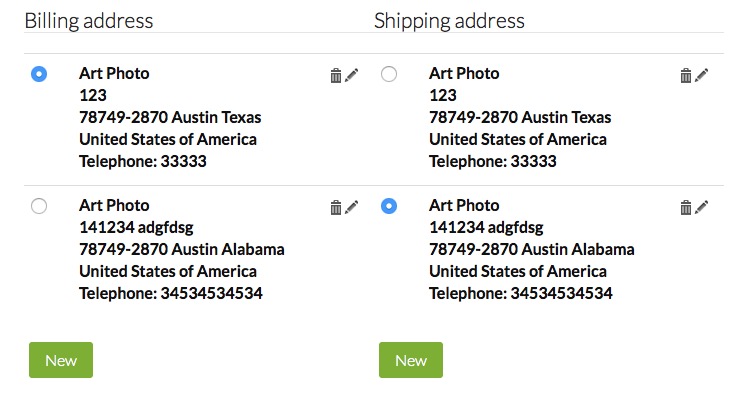The width and height of the screenshot is (732, 409).
Task: Add a new shipping address with New
Action: point(411,360)
